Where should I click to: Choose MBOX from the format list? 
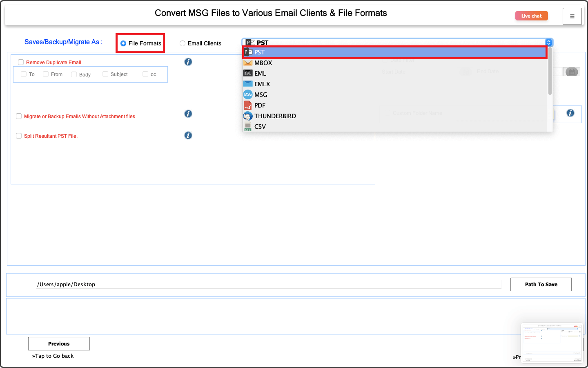(x=263, y=63)
